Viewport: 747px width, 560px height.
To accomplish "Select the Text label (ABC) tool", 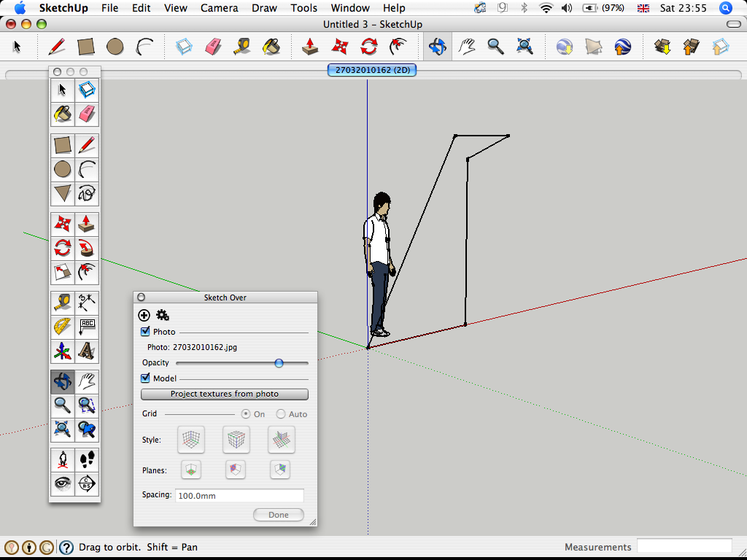I will click(x=87, y=327).
